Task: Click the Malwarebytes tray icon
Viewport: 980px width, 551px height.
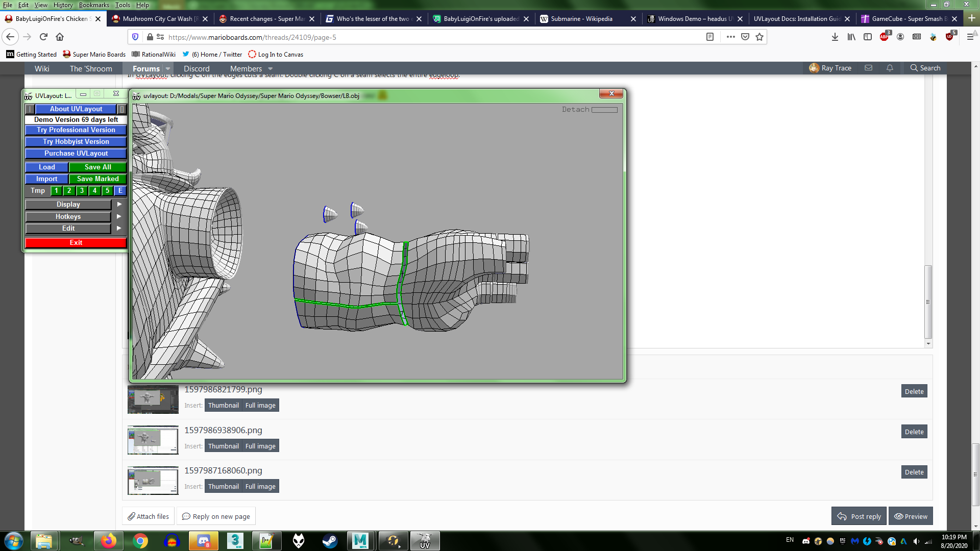Action: (x=855, y=541)
